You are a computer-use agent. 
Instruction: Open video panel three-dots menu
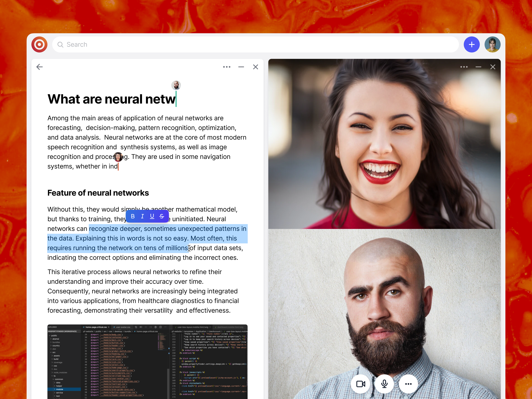[464, 67]
